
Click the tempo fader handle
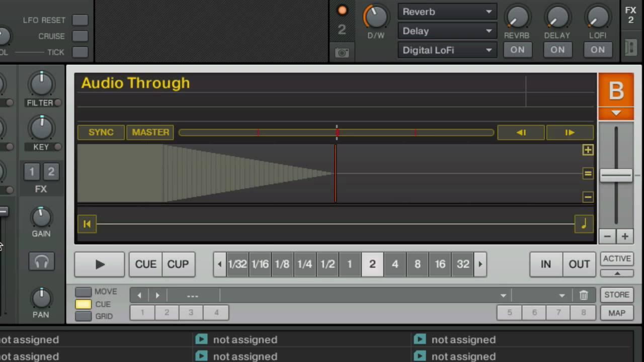point(616,175)
